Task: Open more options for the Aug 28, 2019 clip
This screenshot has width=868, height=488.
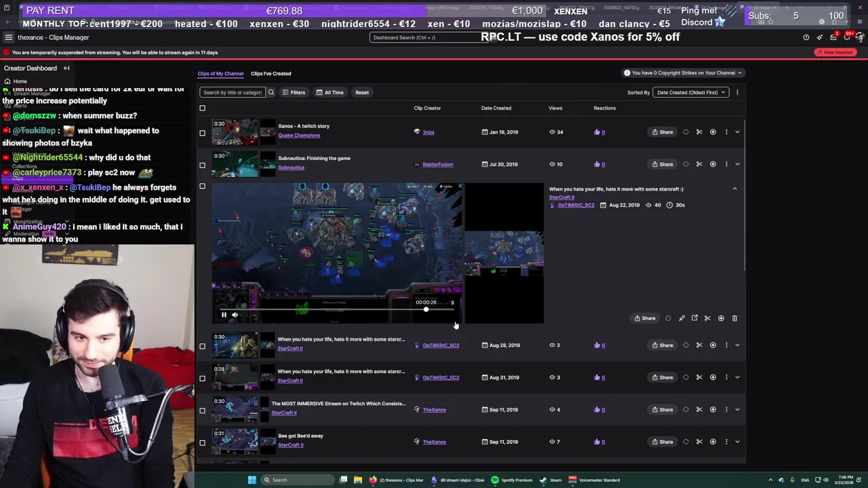Action: [726, 345]
